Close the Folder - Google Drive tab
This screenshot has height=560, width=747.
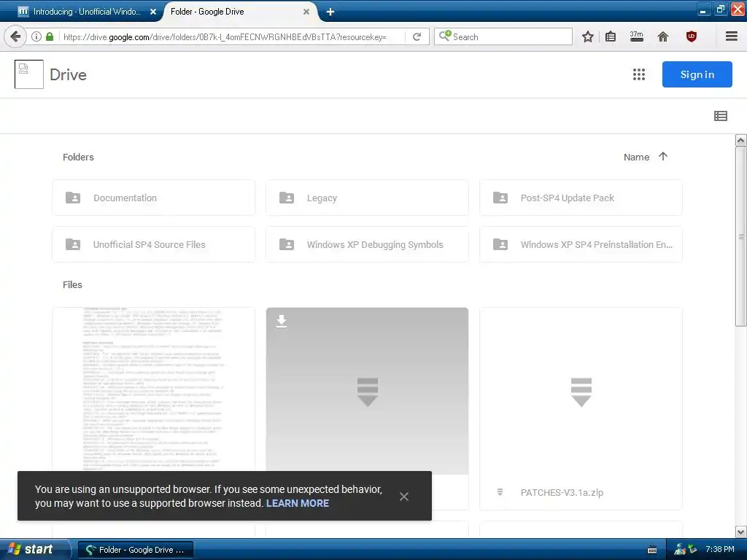pos(306,12)
